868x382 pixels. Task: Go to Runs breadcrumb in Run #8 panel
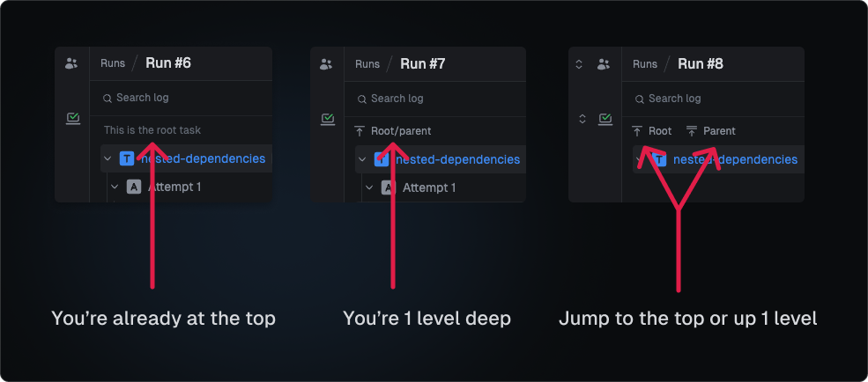[x=645, y=64]
